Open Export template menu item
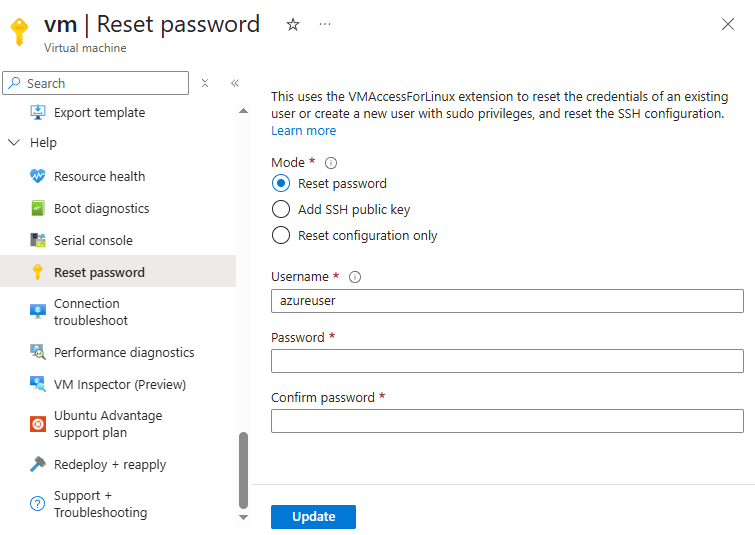Screen dimensions: 755x535 pos(99,113)
